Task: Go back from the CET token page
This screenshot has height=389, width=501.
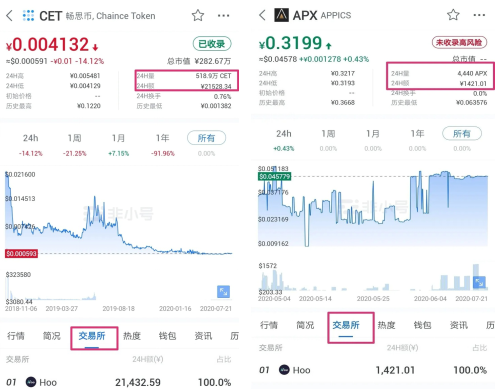Action: click(10, 15)
